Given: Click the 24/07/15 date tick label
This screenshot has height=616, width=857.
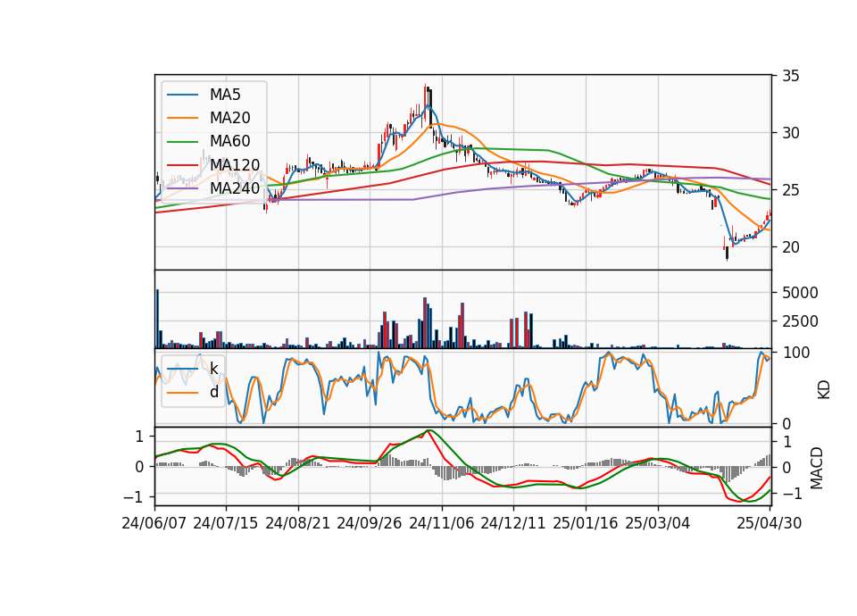Looking at the screenshot, I should click(x=226, y=523).
